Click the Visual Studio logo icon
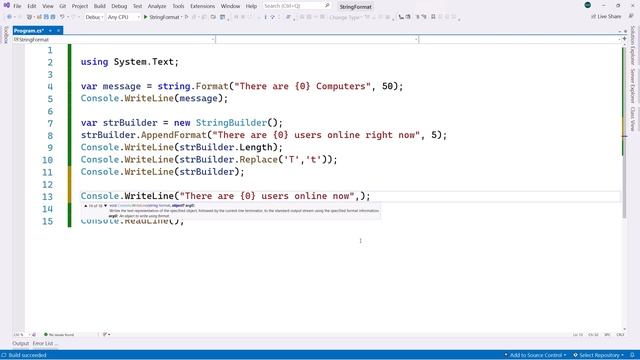Image resolution: width=640 pixels, height=360 pixels. (7, 5)
